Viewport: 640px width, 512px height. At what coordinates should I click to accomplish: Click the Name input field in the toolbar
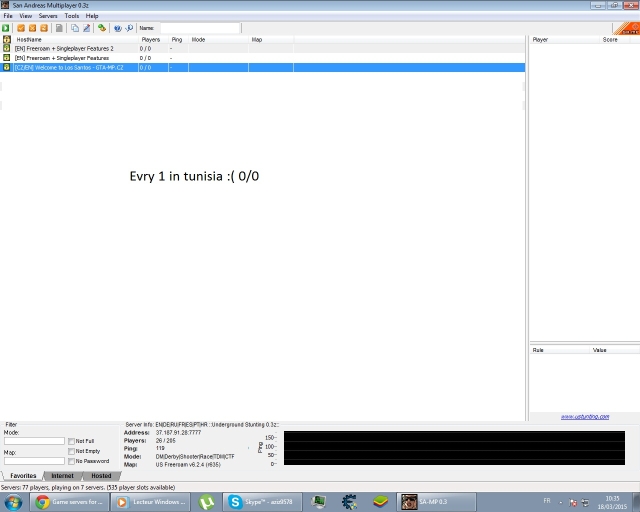(200, 28)
